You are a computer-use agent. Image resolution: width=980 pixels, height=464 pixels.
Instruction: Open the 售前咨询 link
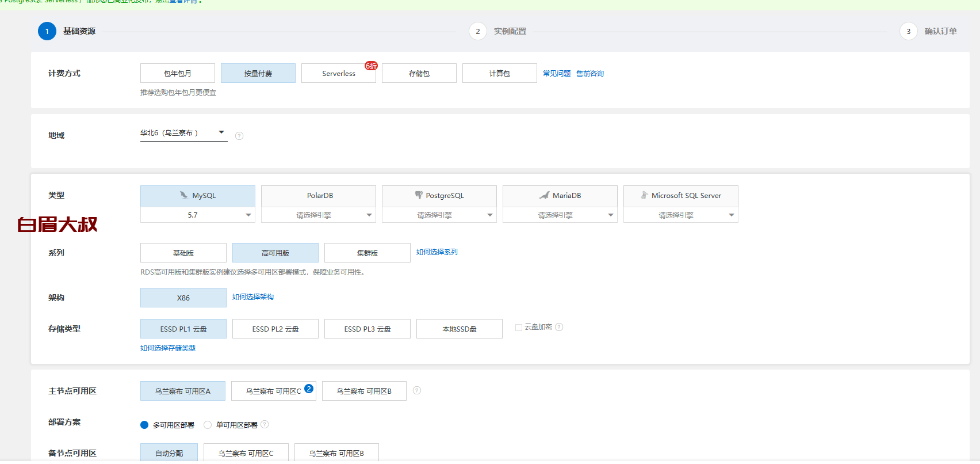coord(590,74)
